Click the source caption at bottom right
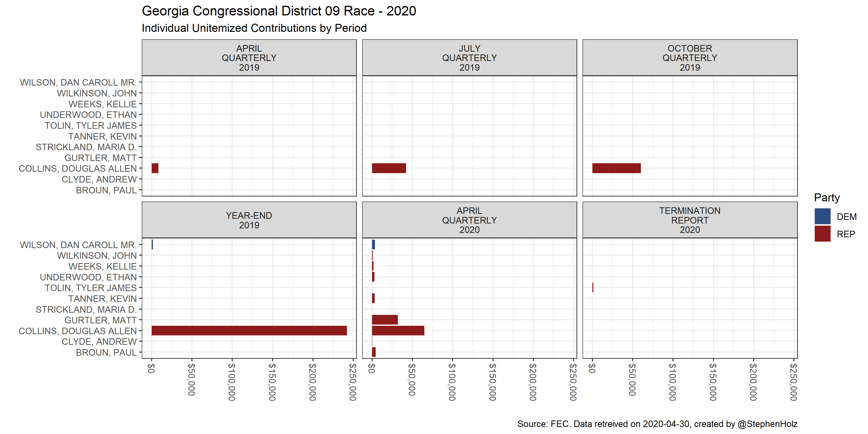 (x=657, y=424)
